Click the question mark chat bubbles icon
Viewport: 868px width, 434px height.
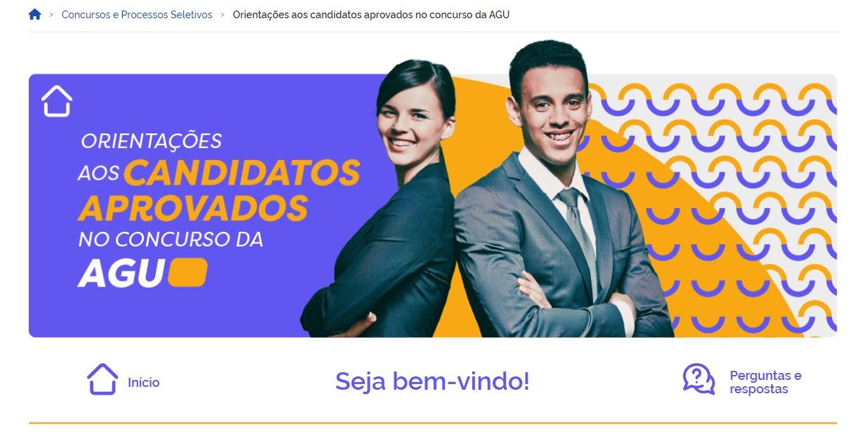tap(699, 379)
